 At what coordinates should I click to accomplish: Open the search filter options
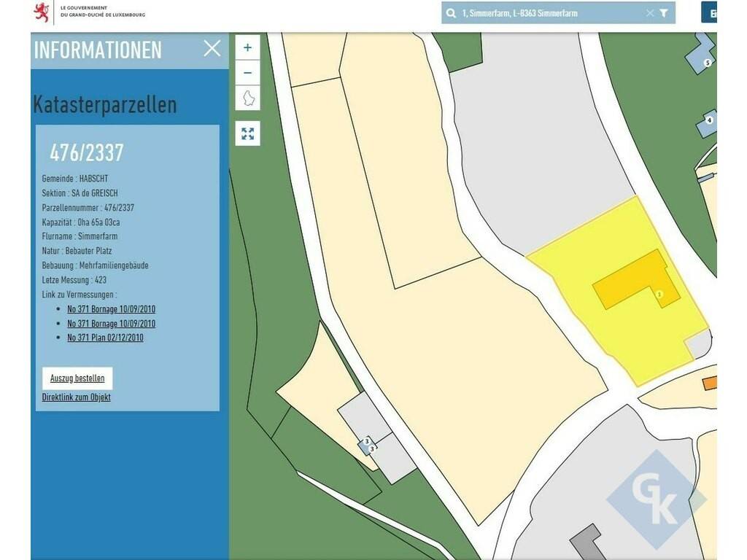(664, 13)
